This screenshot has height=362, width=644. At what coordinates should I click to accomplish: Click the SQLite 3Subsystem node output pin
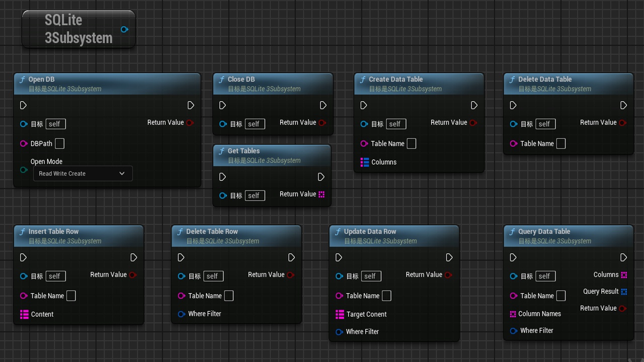click(124, 29)
